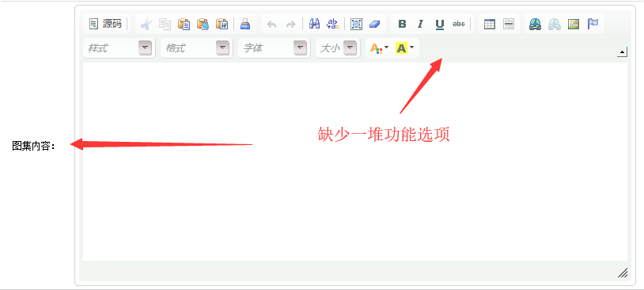644x290 pixels.
Task: Click the paste clipboard icon
Action: [x=184, y=24]
